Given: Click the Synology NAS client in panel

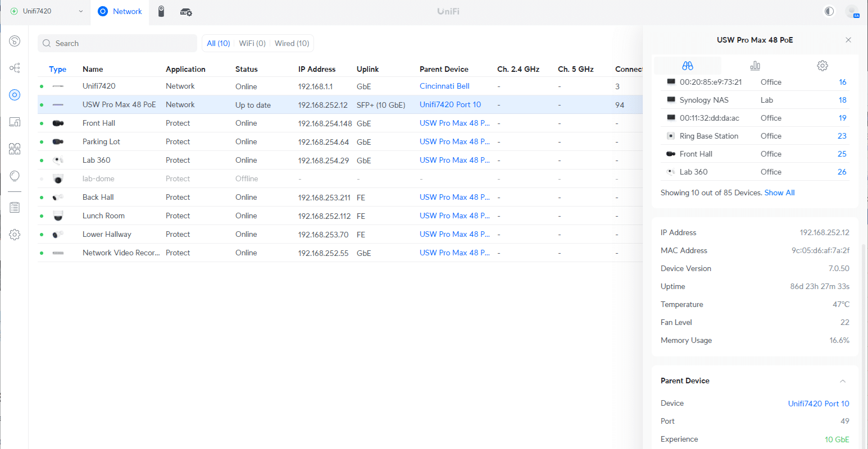Looking at the screenshot, I should 704,100.
